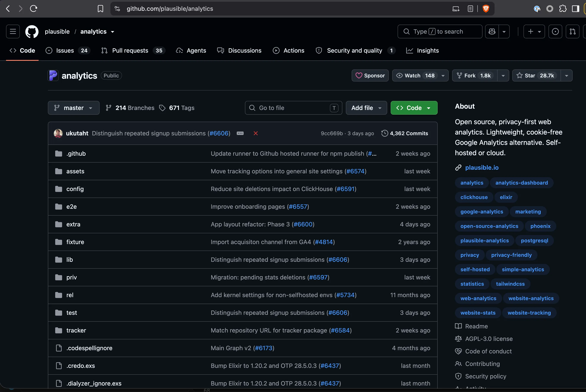
Task: Open the Copilot chat icon
Action: click(x=492, y=31)
